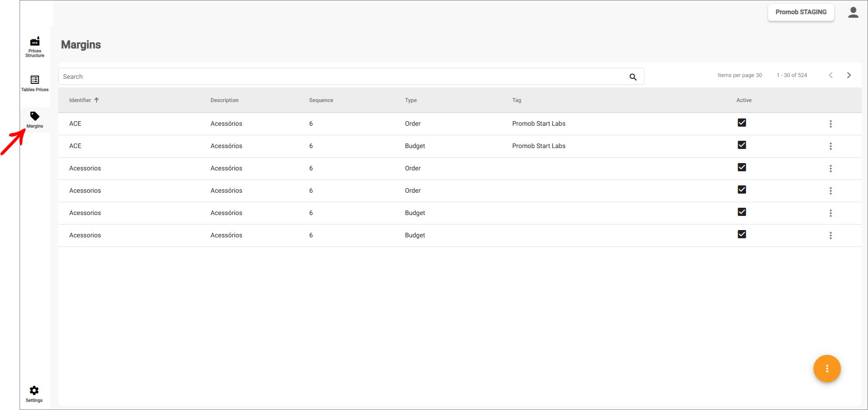
Task: Click the Sequence column header
Action: (321, 100)
